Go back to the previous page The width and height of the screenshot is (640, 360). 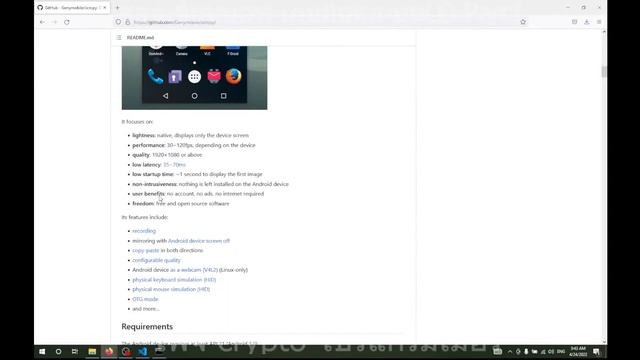click(x=42, y=22)
